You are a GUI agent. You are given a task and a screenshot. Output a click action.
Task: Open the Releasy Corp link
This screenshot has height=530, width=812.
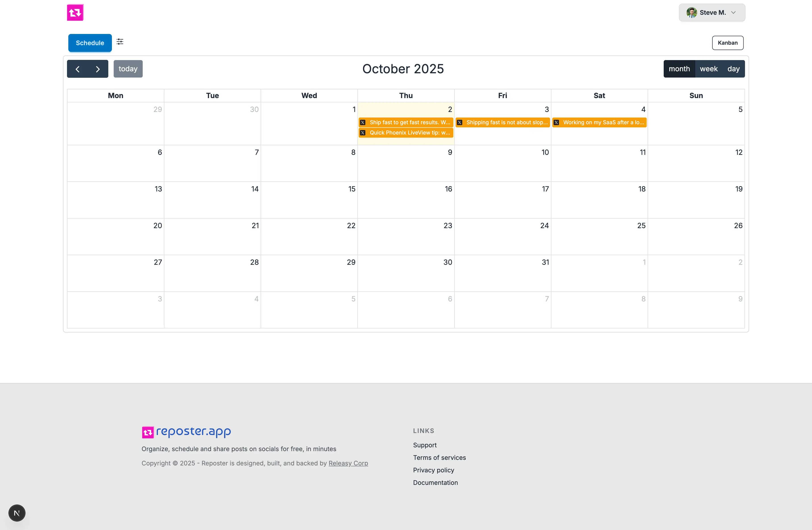[x=348, y=463]
